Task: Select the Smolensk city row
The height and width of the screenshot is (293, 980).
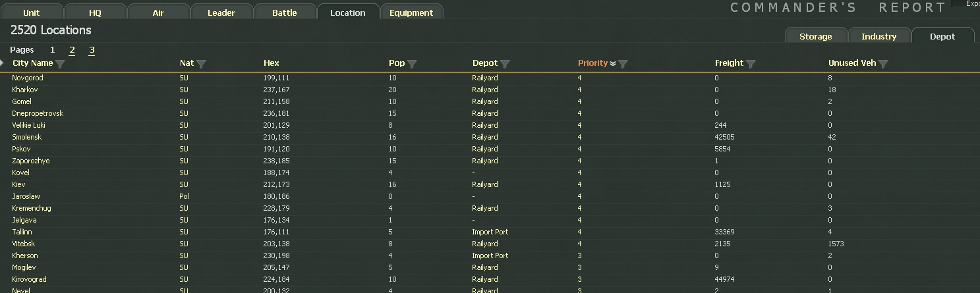Action: pyautogui.click(x=27, y=137)
